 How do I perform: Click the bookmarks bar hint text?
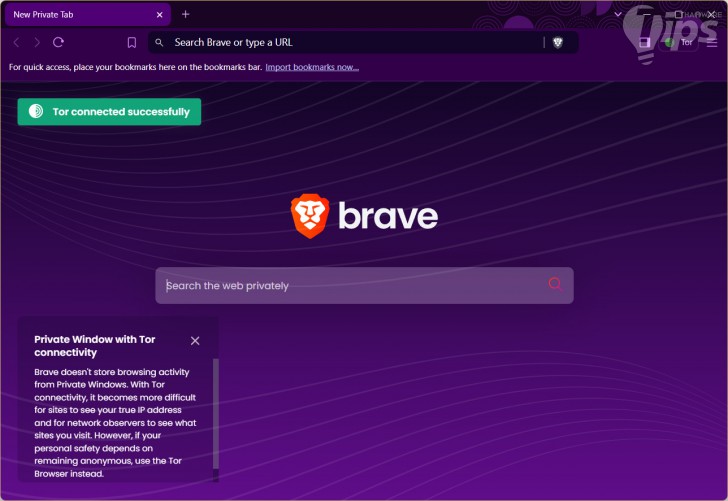(x=136, y=67)
